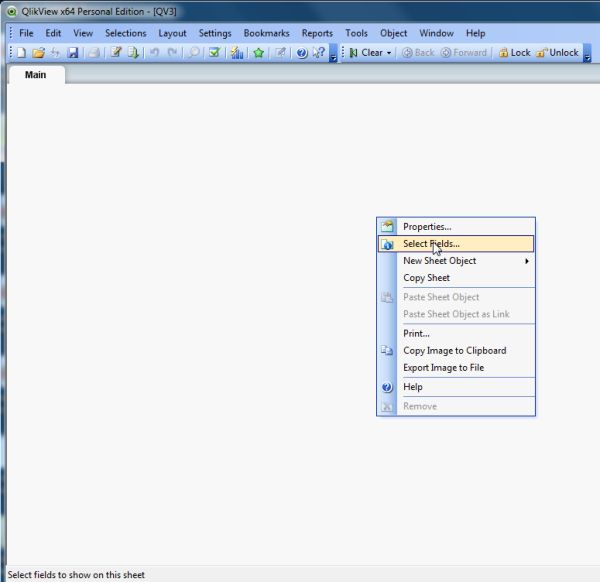Unlock the locked selections

point(557,53)
